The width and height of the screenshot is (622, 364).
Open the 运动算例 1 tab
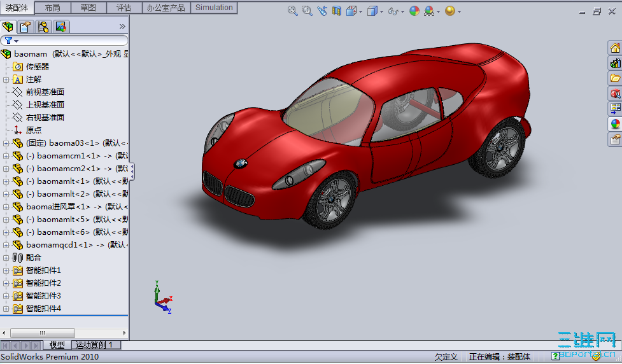coord(94,345)
